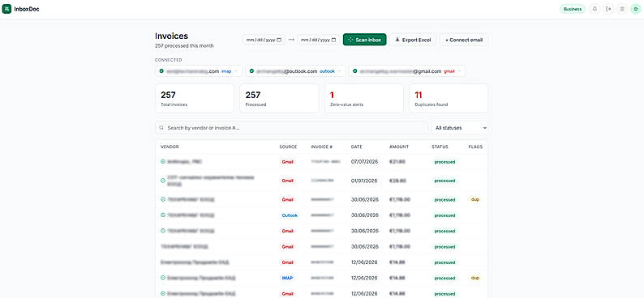Click the Scan inbox button
This screenshot has width=644, height=298.
[364, 40]
